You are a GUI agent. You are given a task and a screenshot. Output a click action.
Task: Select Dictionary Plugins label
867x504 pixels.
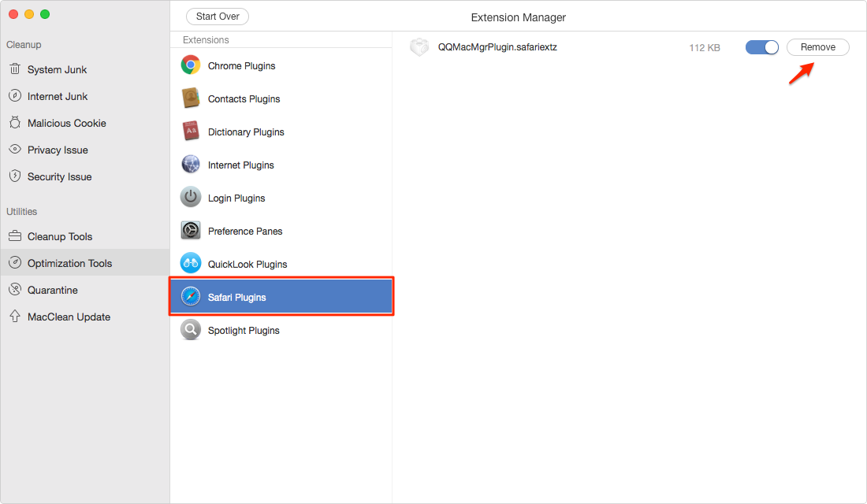pyautogui.click(x=246, y=132)
